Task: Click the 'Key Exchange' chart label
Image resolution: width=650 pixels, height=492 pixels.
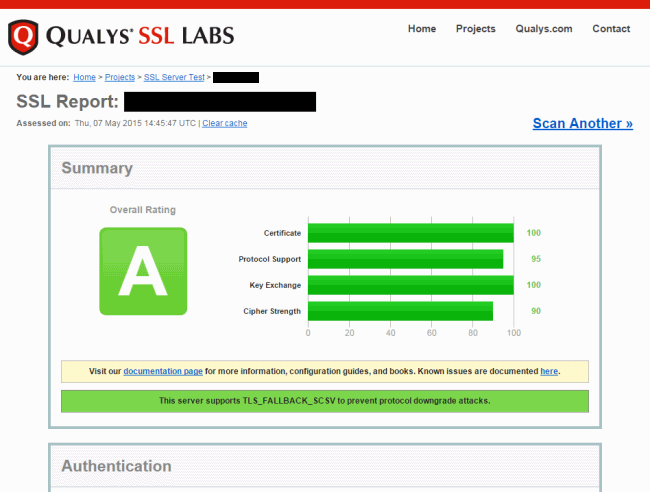Action: 275,285
